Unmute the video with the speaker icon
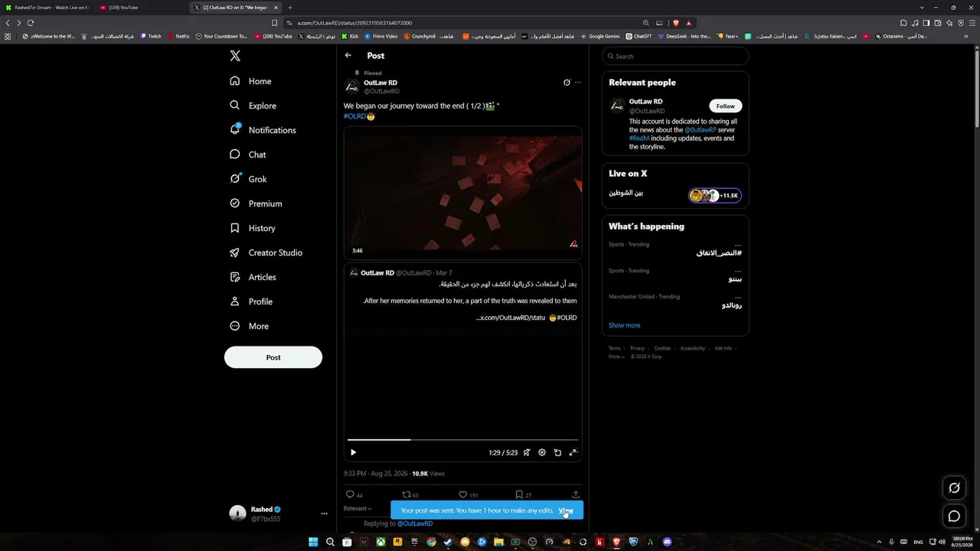The image size is (980, 551). point(527,452)
